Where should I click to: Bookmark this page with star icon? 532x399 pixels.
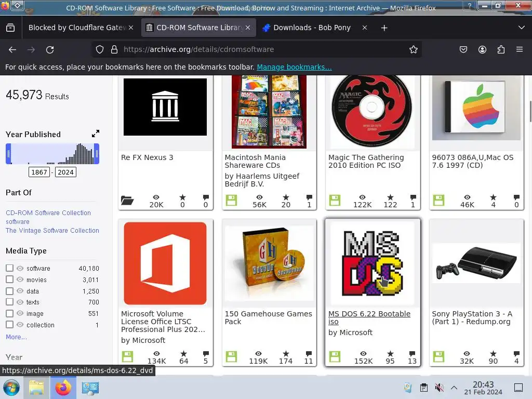(x=413, y=49)
